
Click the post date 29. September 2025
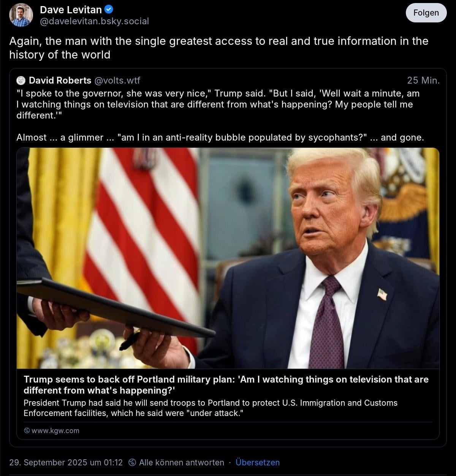tap(66, 462)
